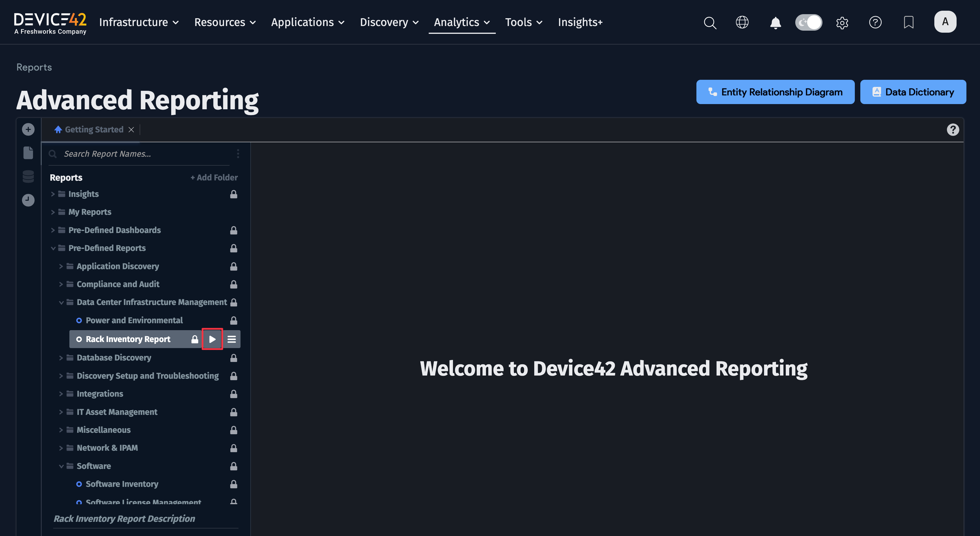Viewport: 980px width, 536px height.
Task: Open the notifications bell
Action: pos(775,23)
